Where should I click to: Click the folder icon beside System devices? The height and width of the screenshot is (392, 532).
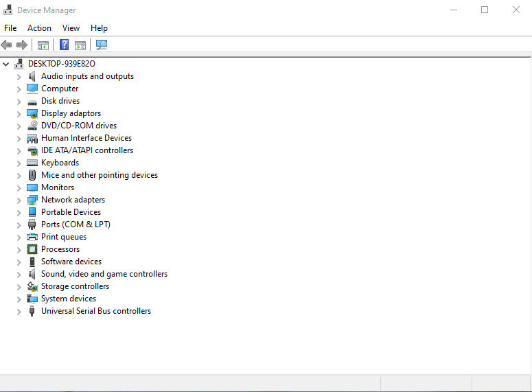click(32, 299)
